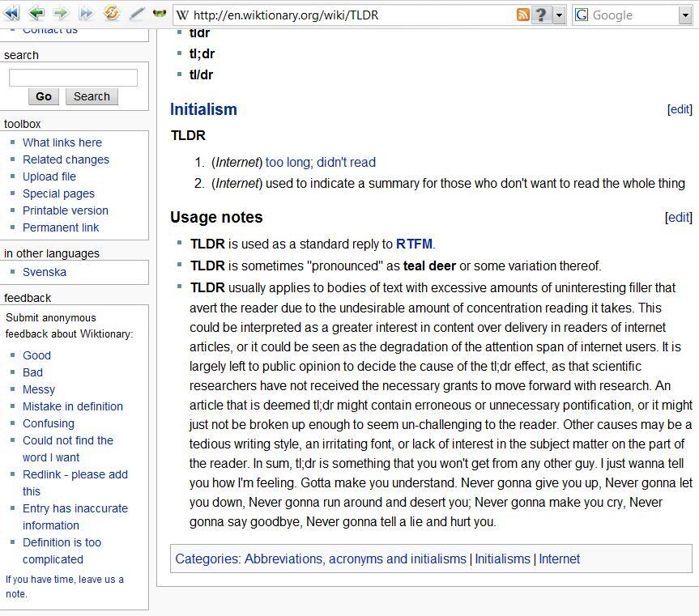The height and width of the screenshot is (616, 699).
Task: Click the sidebar Search button
Action: [x=92, y=96]
